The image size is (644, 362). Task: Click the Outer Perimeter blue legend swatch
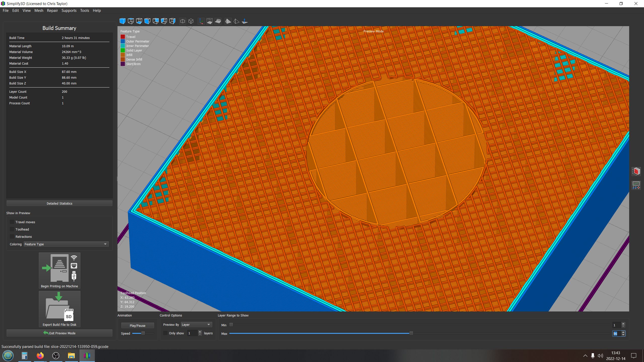pyautogui.click(x=123, y=41)
